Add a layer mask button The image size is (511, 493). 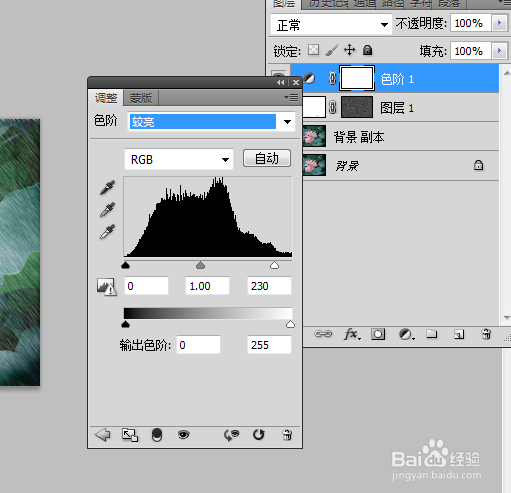(378, 334)
